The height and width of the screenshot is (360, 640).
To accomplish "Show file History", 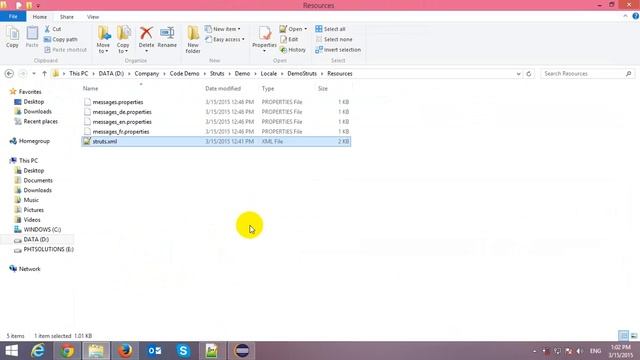I will click(x=293, y=50).
